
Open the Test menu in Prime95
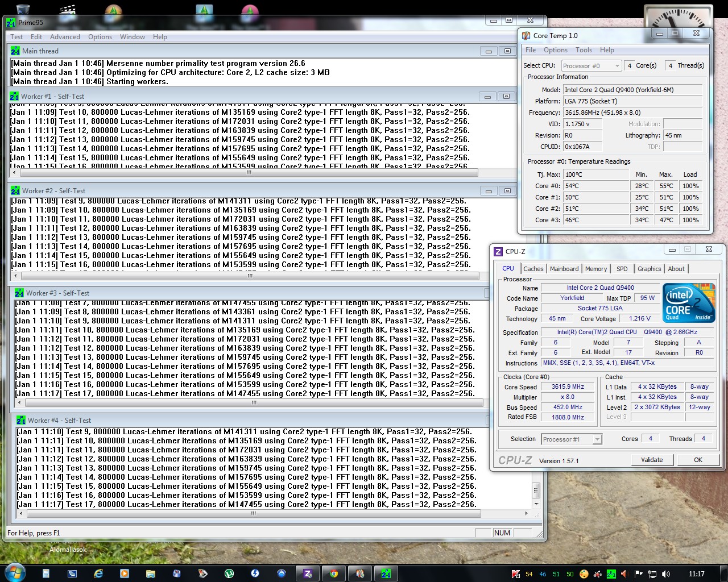click(x=16, y=37)
